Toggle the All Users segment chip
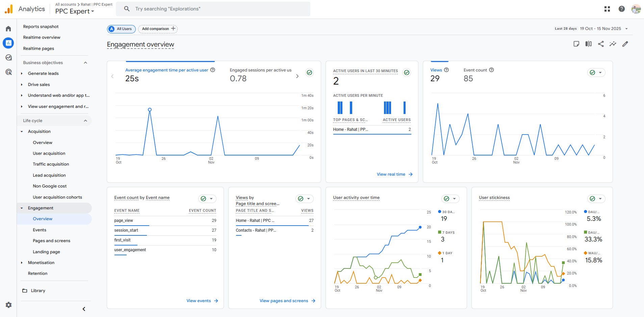The width and height of the screenshot is (644, 317). click(x=121, y=29)
